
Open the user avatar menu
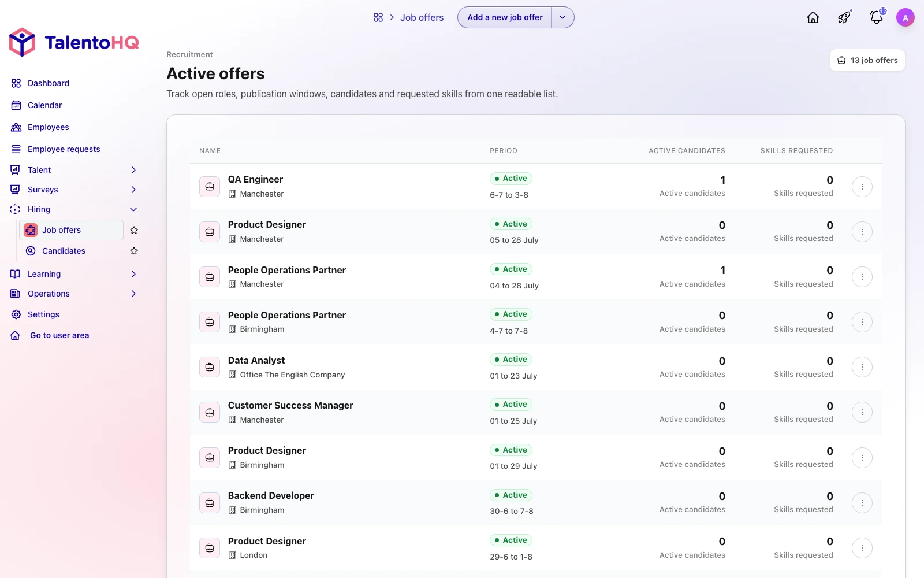pos(906,17)
